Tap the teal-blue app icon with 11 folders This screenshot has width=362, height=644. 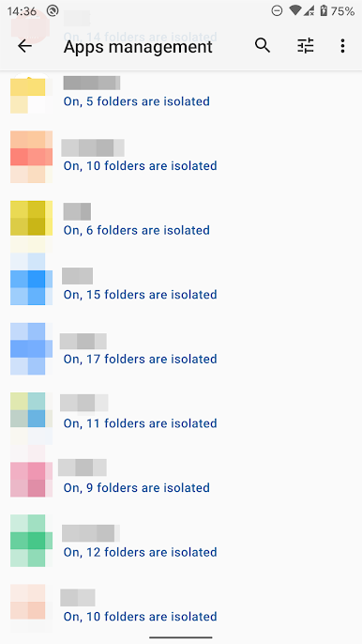click(x=31, y=414)
